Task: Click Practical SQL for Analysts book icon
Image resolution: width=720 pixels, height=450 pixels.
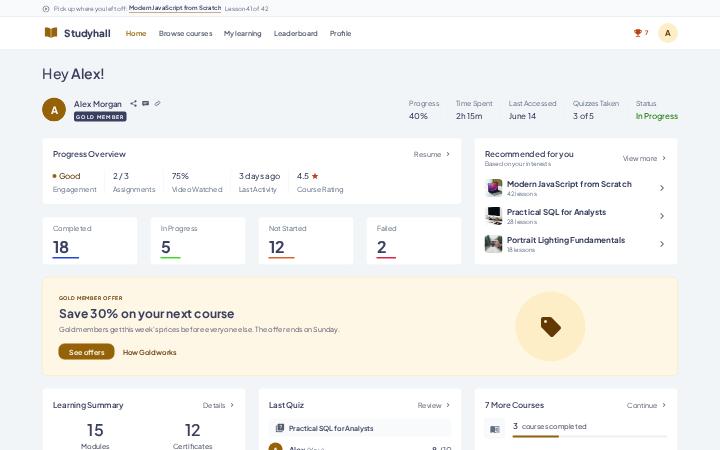Action: pos(280,428)
